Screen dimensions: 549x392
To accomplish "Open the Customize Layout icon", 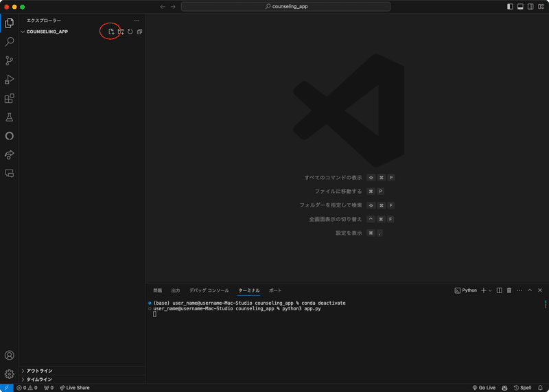I will coord(541,7).
